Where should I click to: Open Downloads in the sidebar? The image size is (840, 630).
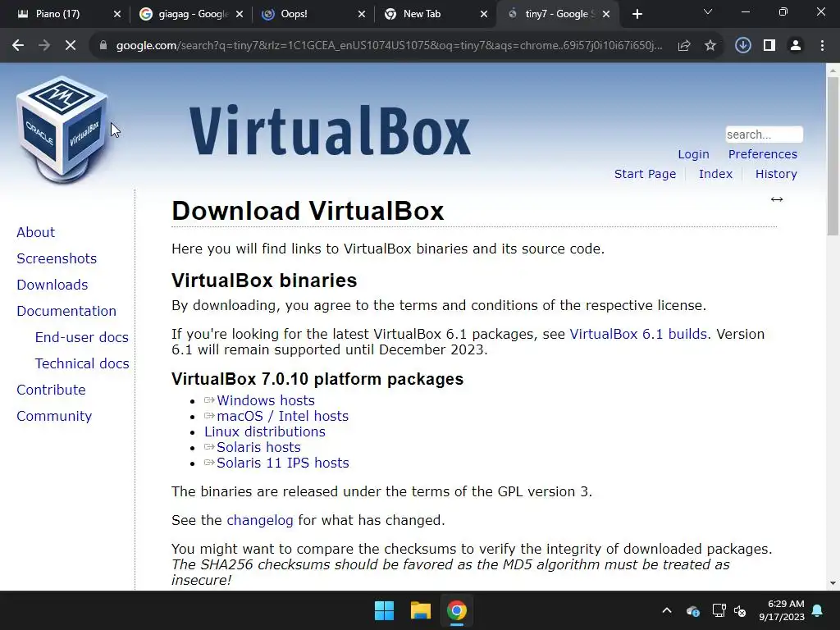pyautogui.click(x=52, y=285)
